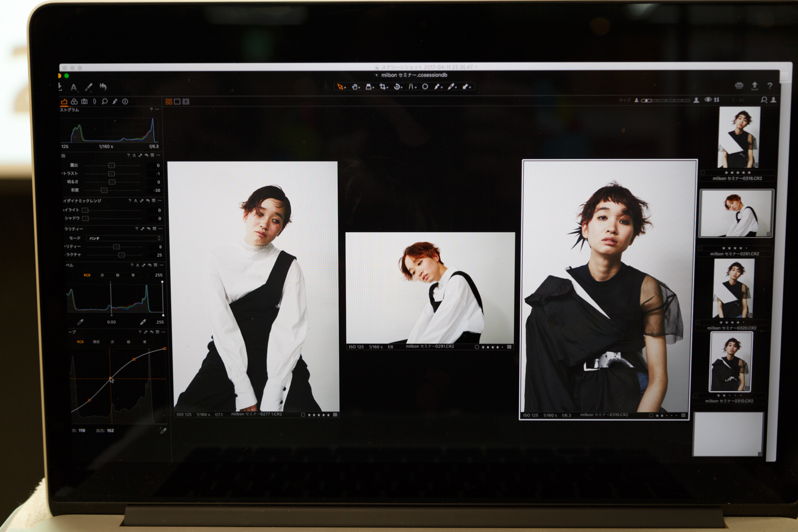Viewport: 798px width, 532px height.
Task: Select the pointer cursor tool
Action: 340,87
